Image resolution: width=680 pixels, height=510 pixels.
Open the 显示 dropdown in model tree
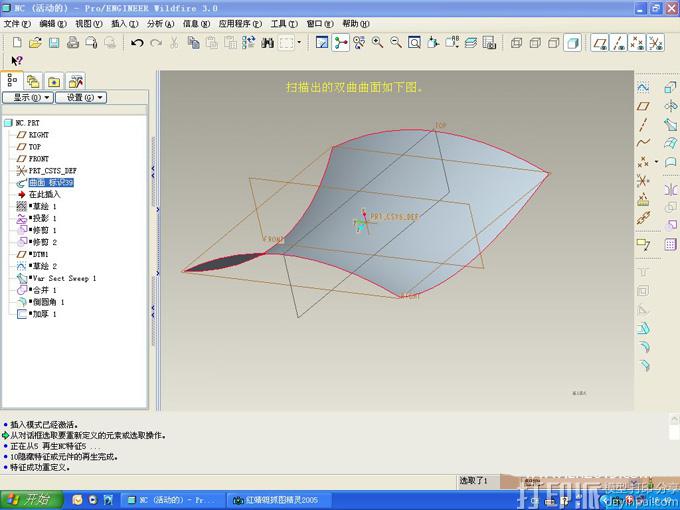coord(28,97)
